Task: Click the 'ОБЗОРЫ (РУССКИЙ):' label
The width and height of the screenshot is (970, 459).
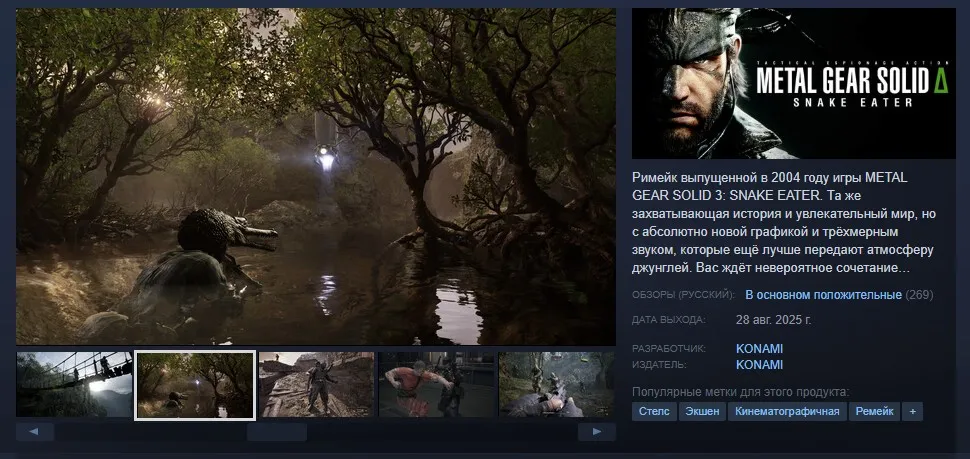Action: (684, 295)
